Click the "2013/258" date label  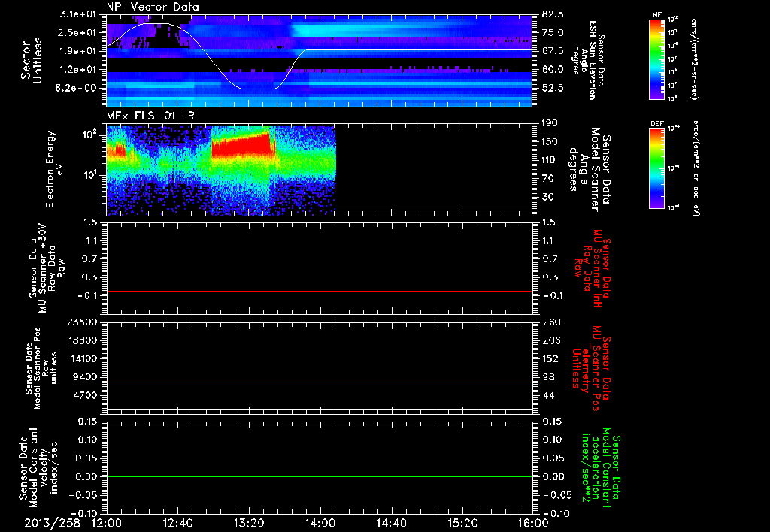click(x=52, y=523)
